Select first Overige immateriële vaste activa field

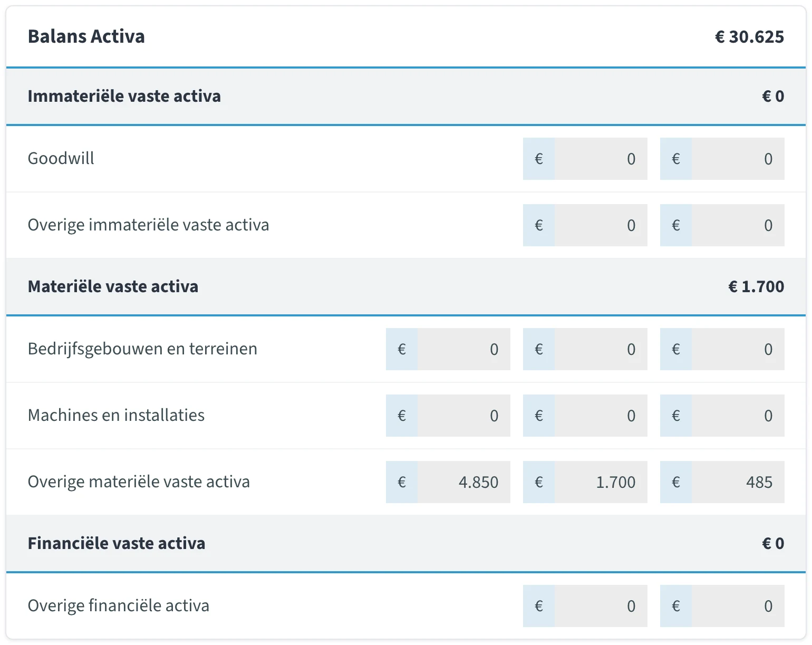coord(601,225)
